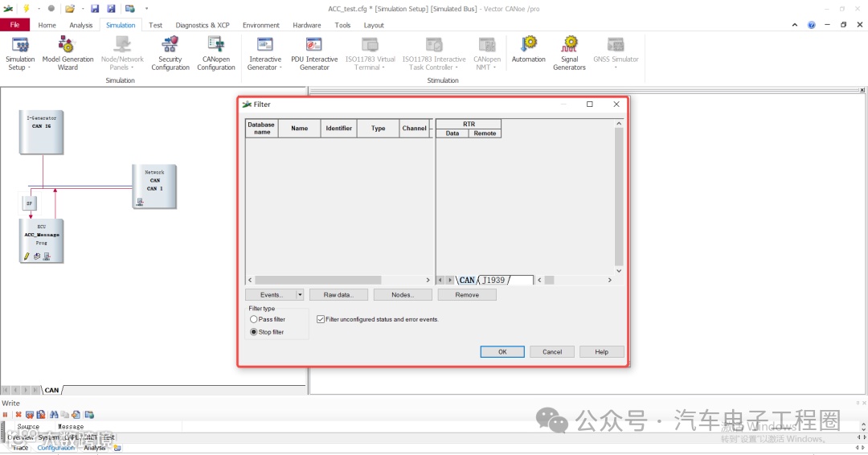
Task: Expand the Simulation Setup ribbon dropdown
Action: (29, 68)
